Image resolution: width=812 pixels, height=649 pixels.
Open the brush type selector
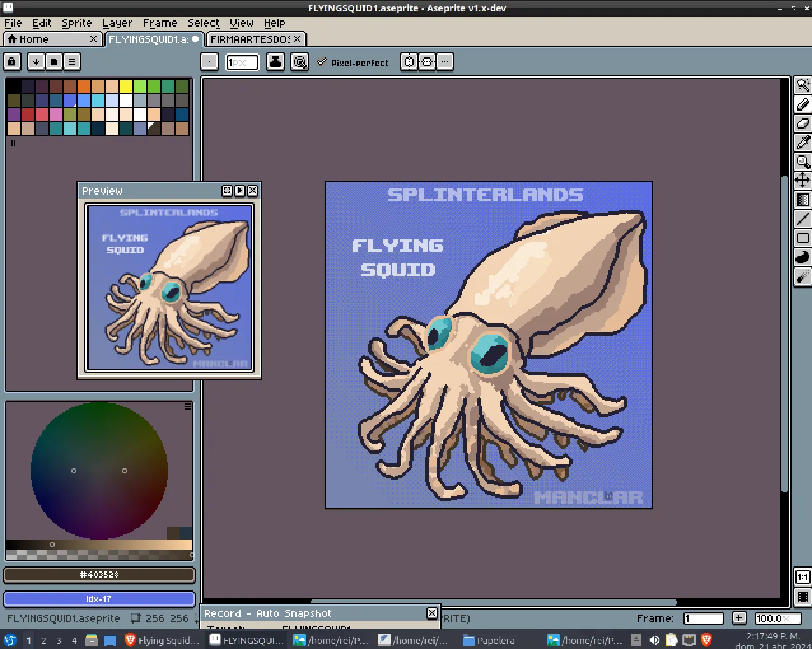(x=209, y=62)
